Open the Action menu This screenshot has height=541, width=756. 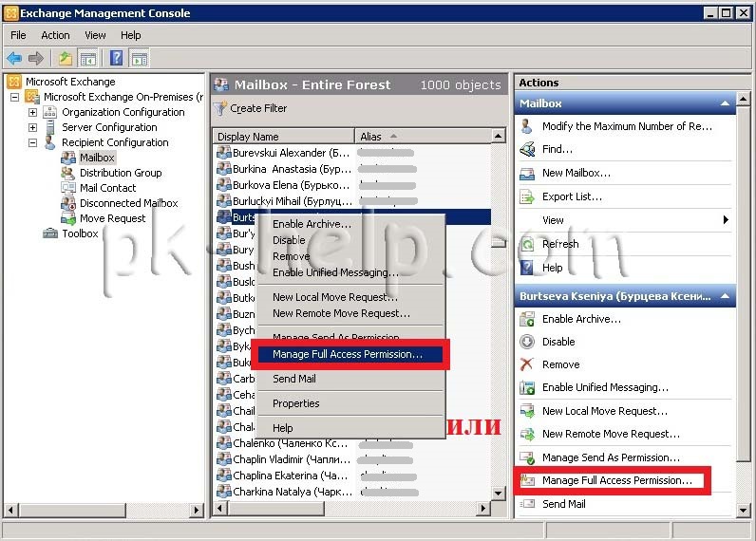coord(55,35)
